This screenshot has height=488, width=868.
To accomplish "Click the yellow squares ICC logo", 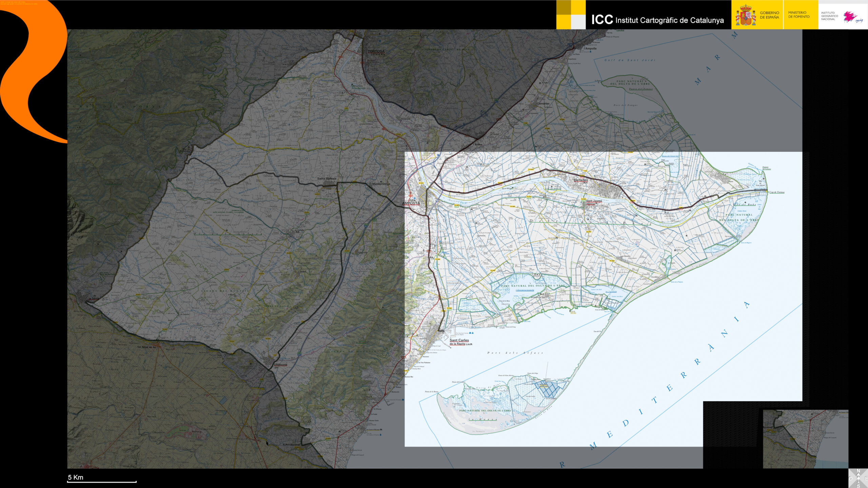I will pos(571,15).
